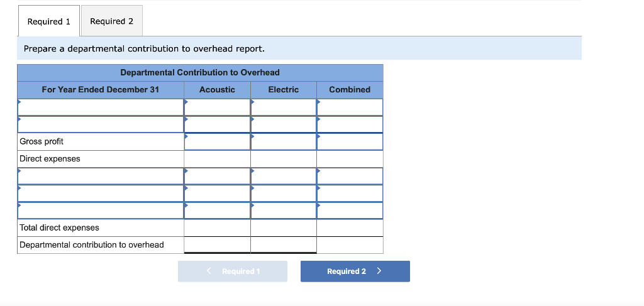Click the Electric column header
Viewport: 644px width, 306px height.
point(284,89)
